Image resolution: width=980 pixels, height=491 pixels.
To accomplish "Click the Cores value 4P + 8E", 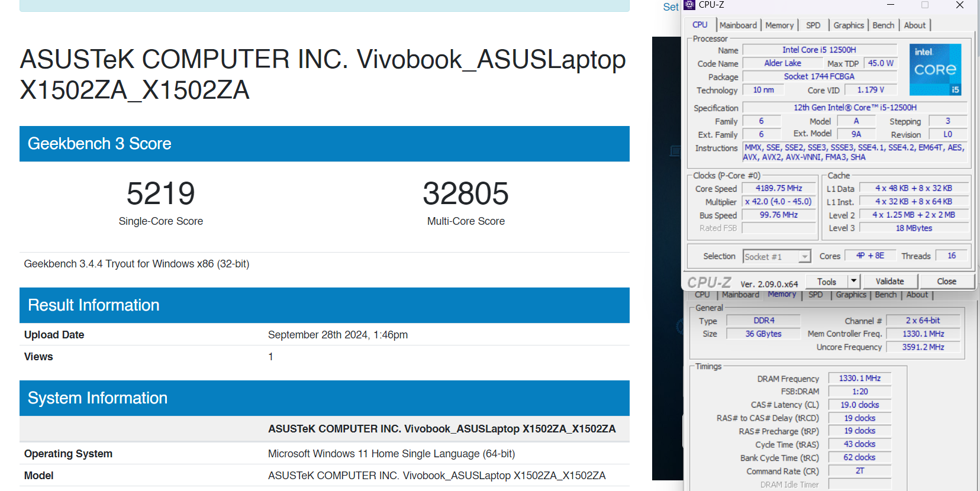I will [x=870, y=256].
